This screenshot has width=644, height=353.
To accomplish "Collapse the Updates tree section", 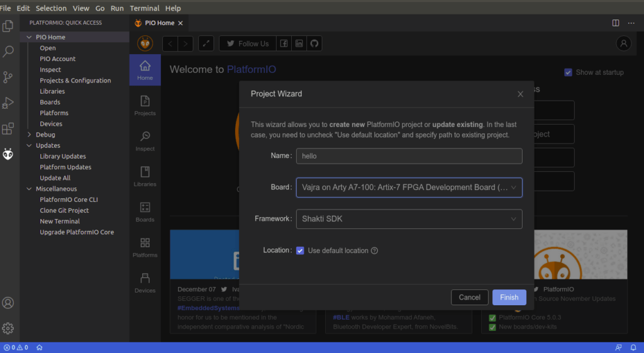I will point(29,145).
